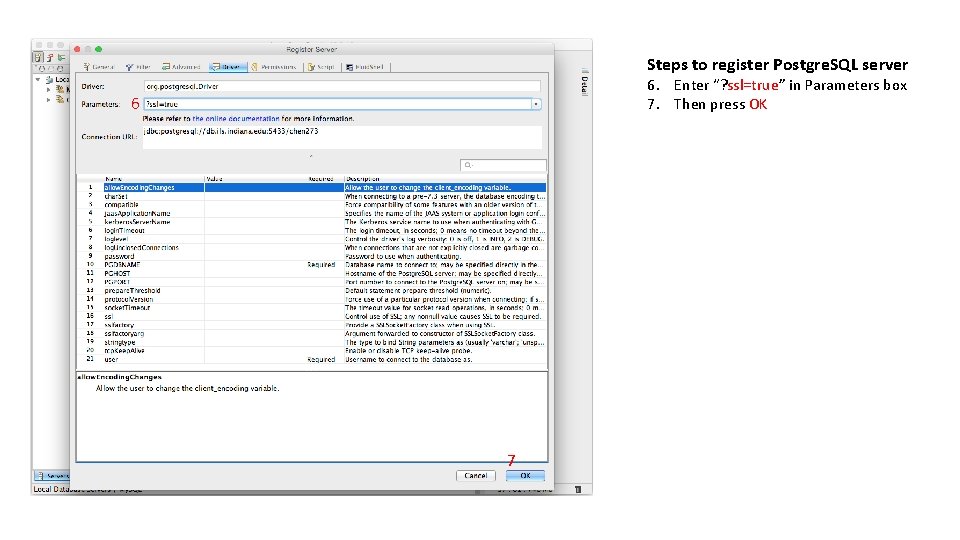960x540 pixels.
Task: Select the protocolVersion row
Action: [x=312, y=299]
